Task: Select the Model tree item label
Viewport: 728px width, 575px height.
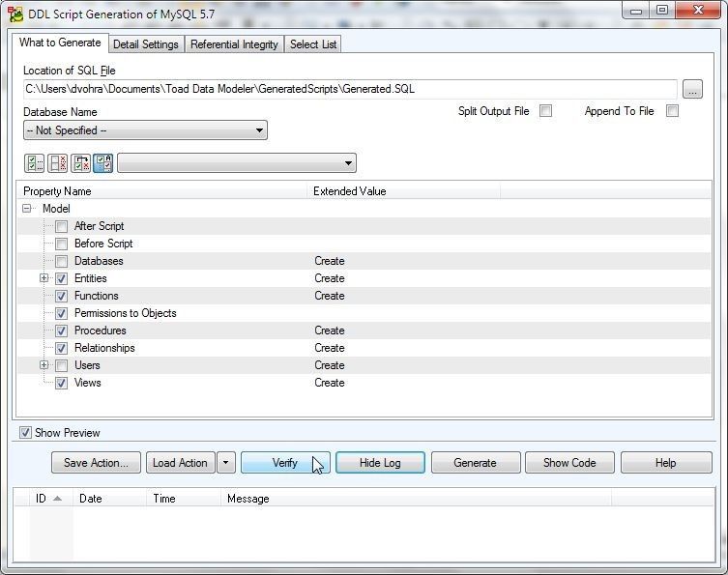Action: (56, 209)
